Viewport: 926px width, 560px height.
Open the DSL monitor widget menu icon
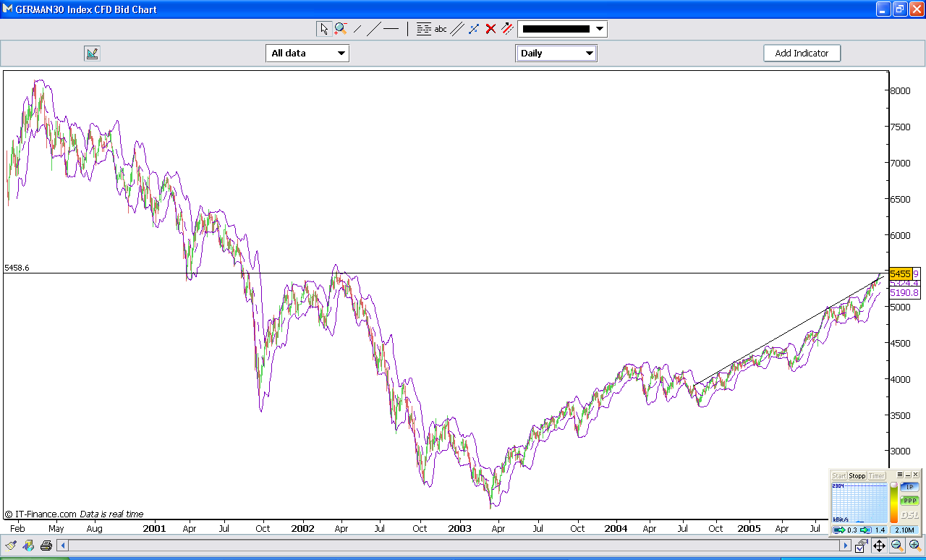pos(900,475)
